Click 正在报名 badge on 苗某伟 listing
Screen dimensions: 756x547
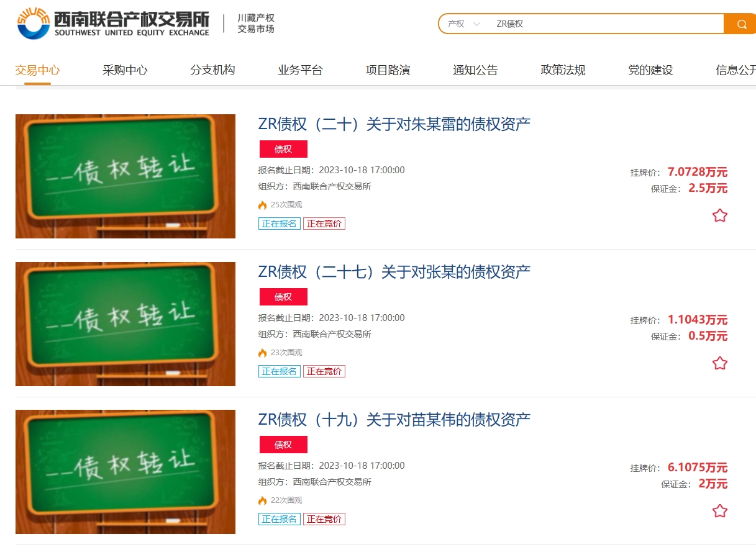pos(279,519)
